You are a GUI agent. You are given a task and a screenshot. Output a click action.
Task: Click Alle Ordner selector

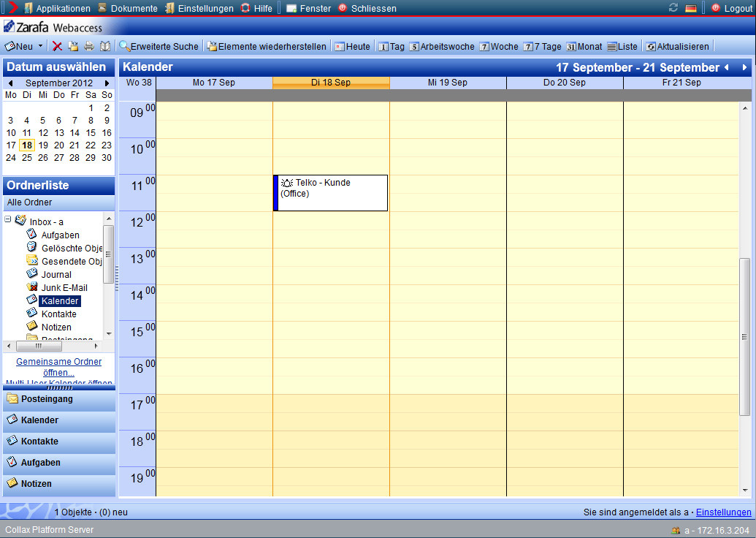click(x=59, y=202)
